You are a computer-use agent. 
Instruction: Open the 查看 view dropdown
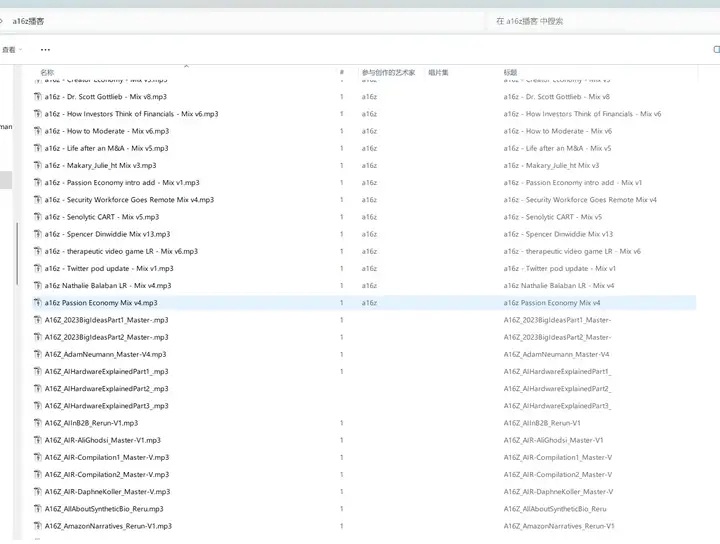point(11,50)
